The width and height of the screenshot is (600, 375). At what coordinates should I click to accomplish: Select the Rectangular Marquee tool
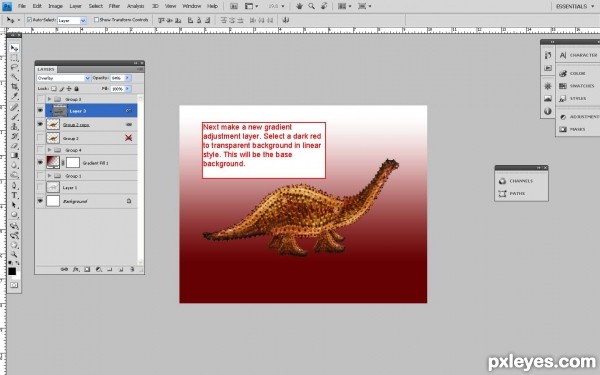[x=14, y=58]
